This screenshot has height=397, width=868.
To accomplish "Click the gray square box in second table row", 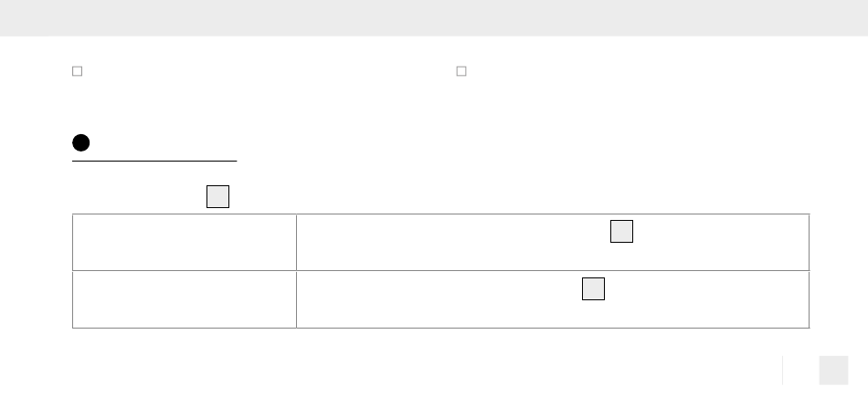I will pos(593,288).
